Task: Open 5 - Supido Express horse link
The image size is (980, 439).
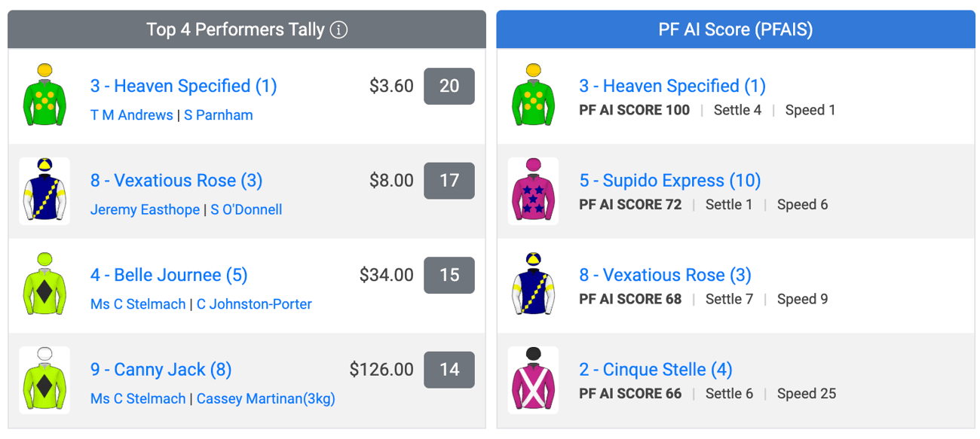Action: (x=670, y=181)
